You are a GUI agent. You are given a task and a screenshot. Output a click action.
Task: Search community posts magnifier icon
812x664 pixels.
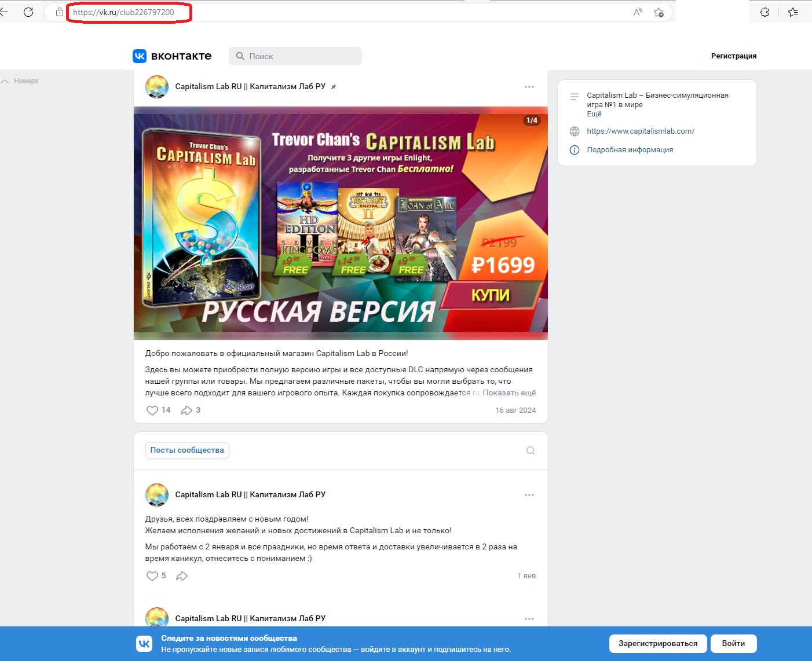pos(531,451)
